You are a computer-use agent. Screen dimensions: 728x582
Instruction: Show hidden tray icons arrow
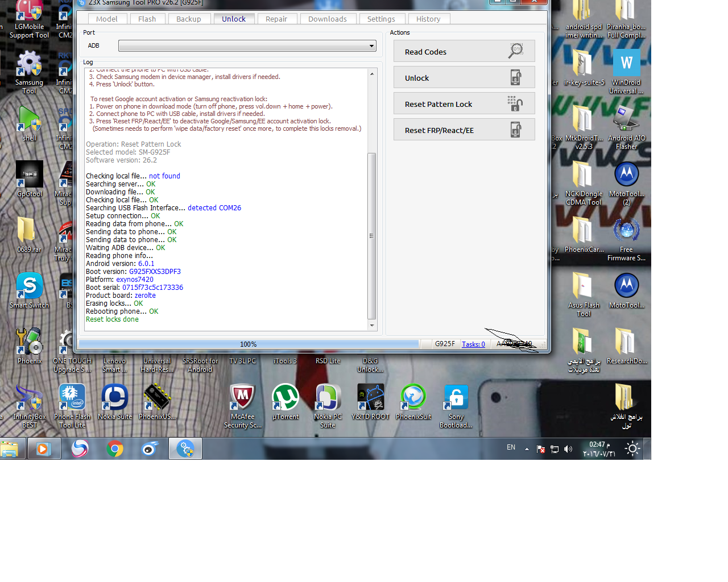[527, 449]
